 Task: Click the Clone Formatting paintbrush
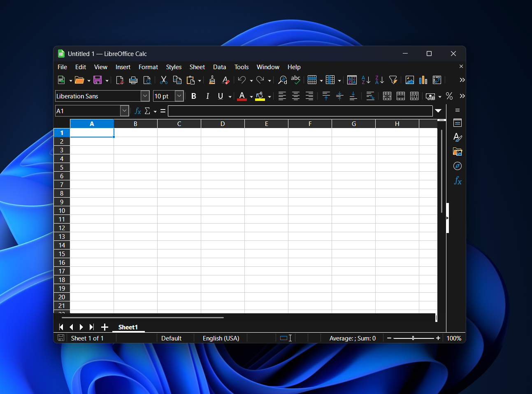tap(212, 80)
